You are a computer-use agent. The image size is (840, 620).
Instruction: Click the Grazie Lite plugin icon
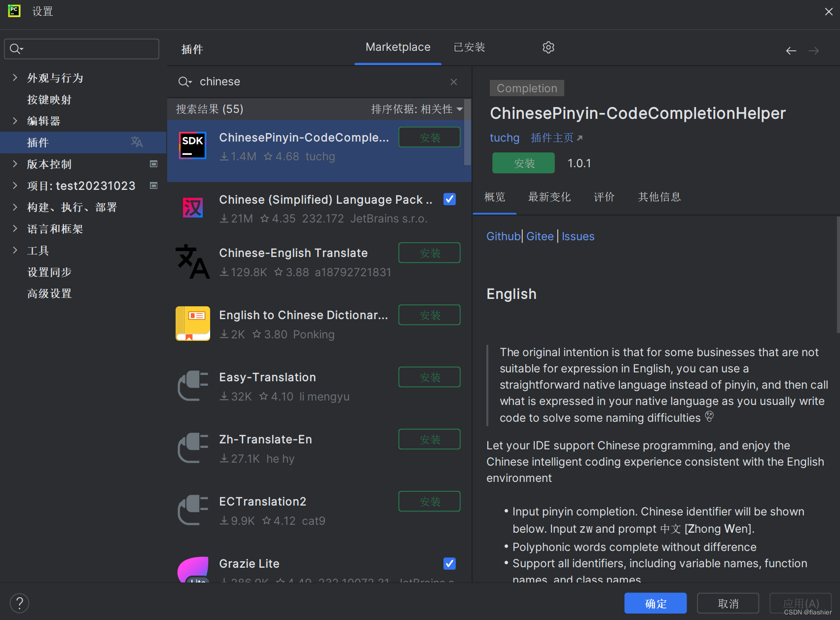point(192,570)
